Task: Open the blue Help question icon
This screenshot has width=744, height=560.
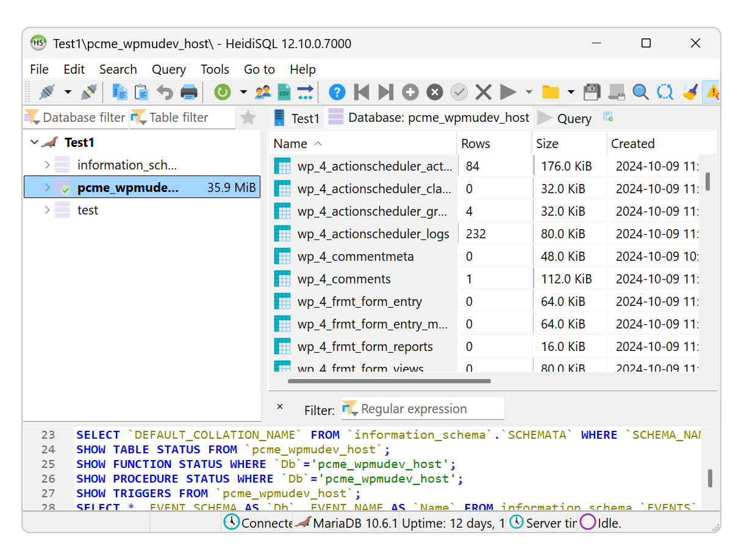Action: [x=337, y=93]
